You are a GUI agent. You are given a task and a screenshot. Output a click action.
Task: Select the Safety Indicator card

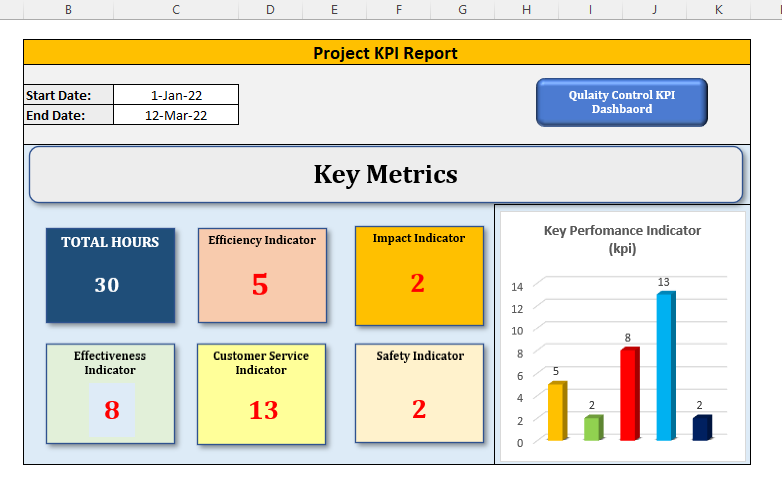418,393
